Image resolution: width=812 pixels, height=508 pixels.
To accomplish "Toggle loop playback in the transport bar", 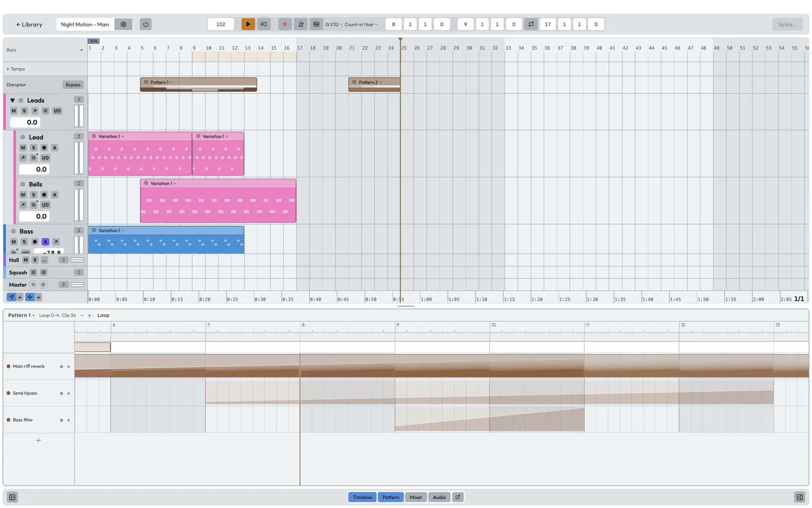I will 531,24.
